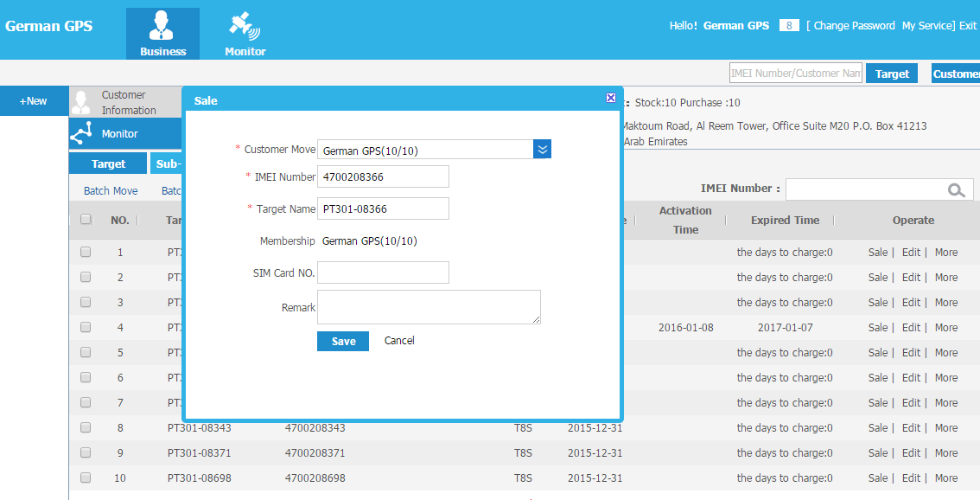
Task: Toggle the select-all checkbox in table header
Action: point(86,219)
